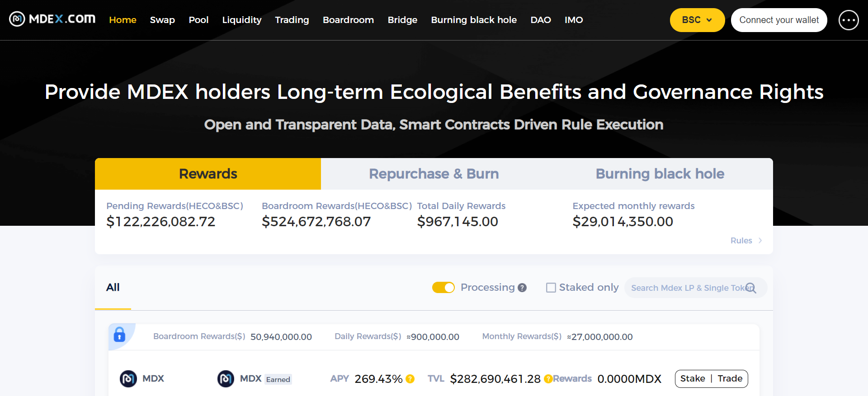Click Trade in the MDX row
Viewport: 868px width, 396px height.
[x=730, y=378]
